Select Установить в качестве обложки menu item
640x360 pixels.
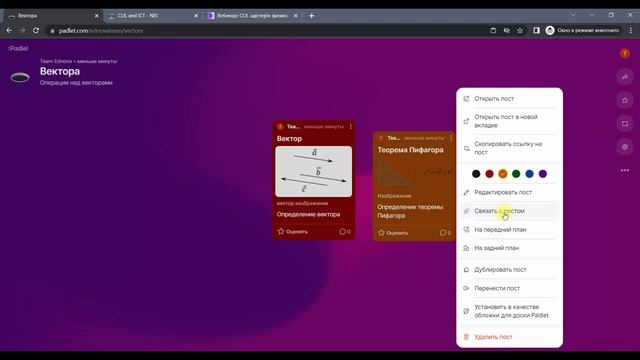[x=509, y=311]
